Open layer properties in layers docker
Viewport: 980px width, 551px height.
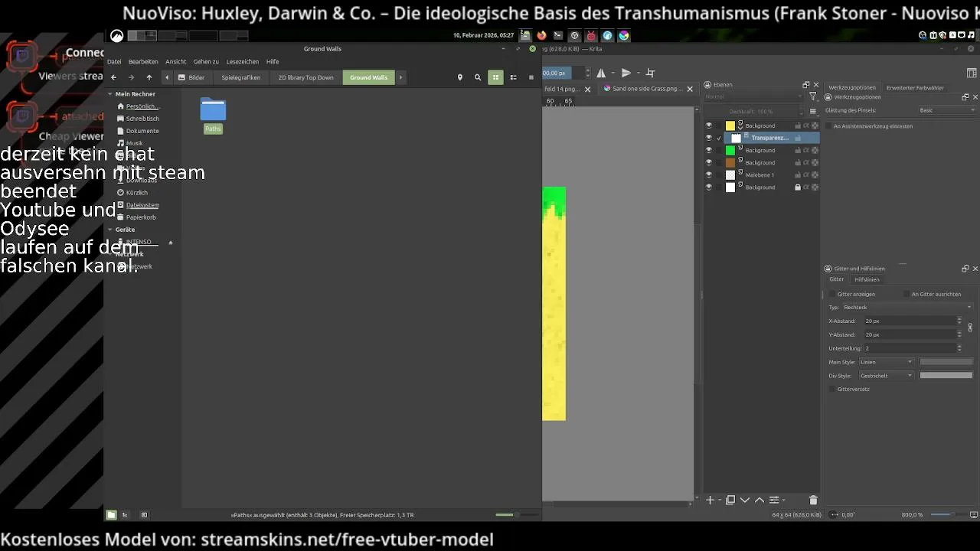tap(774, 500)
